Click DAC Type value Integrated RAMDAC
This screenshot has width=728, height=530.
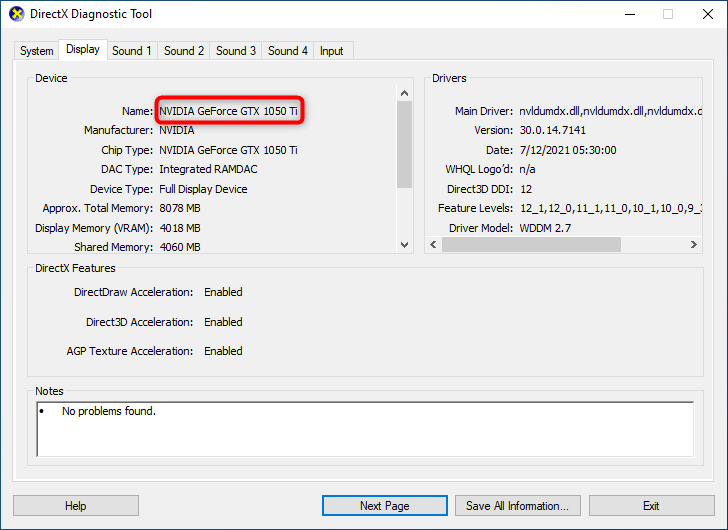(x=208, y=169)
